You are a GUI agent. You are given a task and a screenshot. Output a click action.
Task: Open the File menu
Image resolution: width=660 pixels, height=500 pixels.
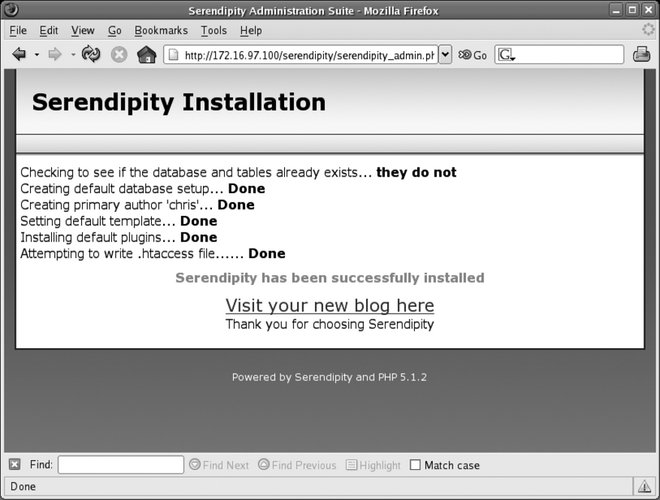(x=18, y=31)
